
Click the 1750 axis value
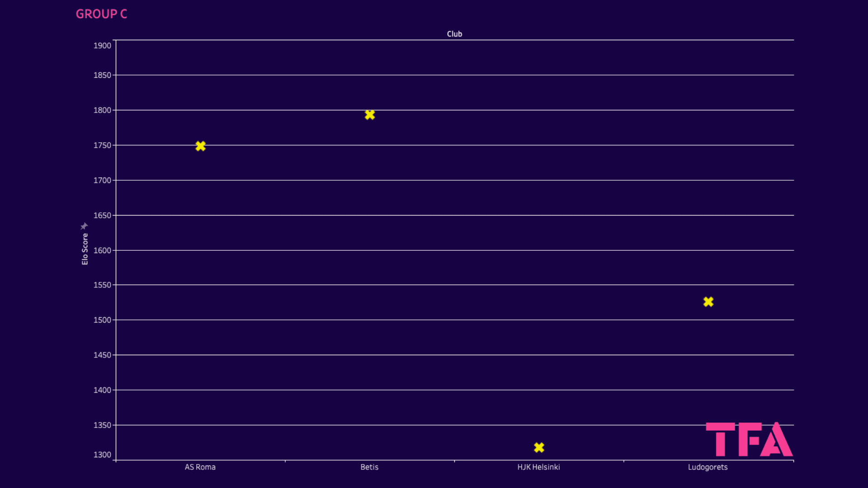[102, 145]
